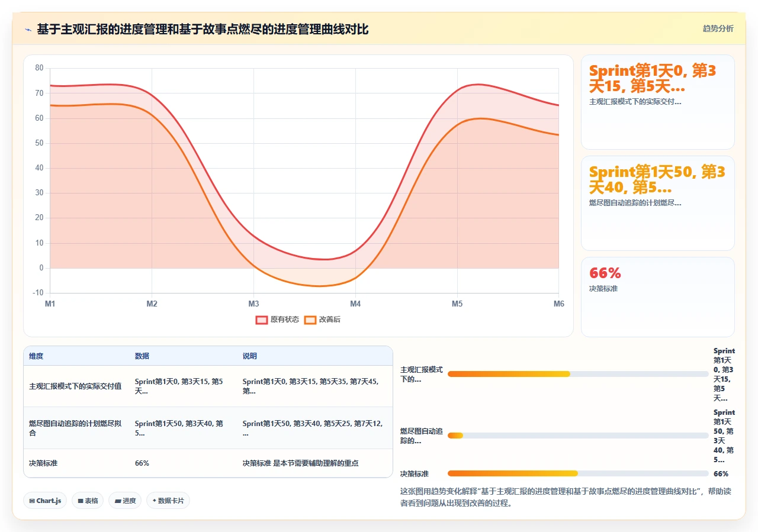Image resolution: width=758 pixels, height=532 pixels.
Task: Click the 主观汇报模式下的… progress bar
Action: click(578, 374)
